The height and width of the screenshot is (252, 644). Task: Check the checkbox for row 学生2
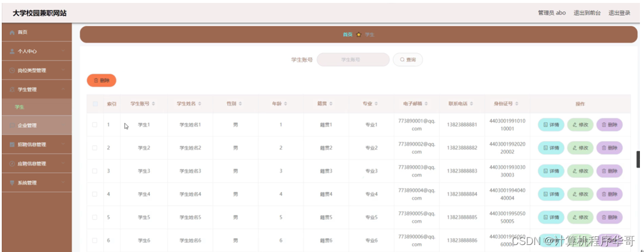pyautogui.click(x=95, y=148)
